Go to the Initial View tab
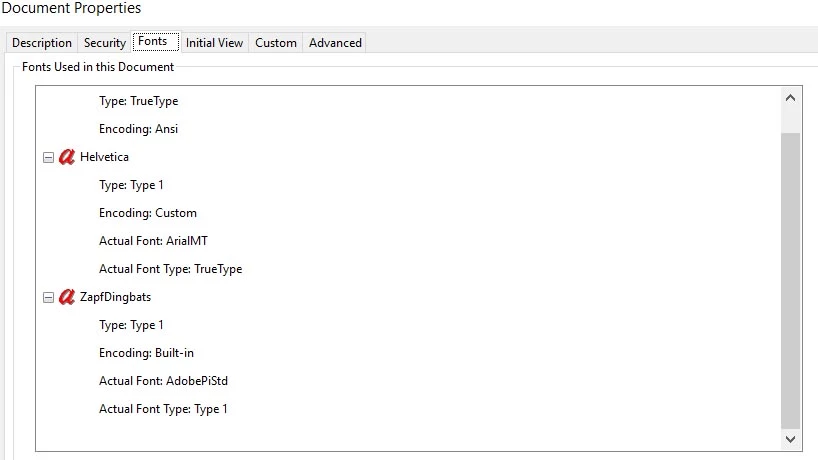The image size is (818, 460). (214, 43)
